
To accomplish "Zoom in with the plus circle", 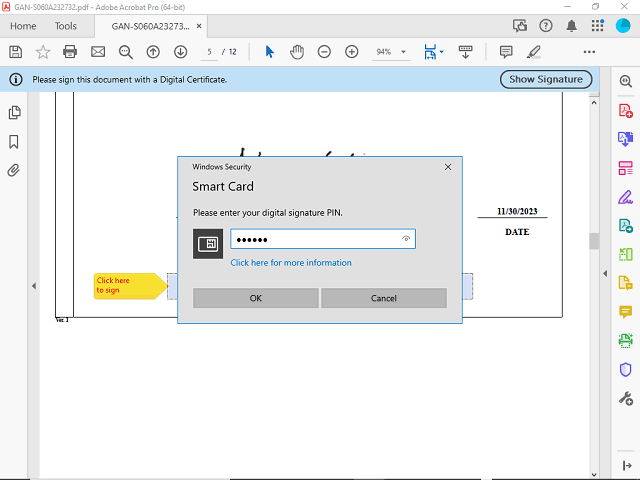I will coord(351,52).
